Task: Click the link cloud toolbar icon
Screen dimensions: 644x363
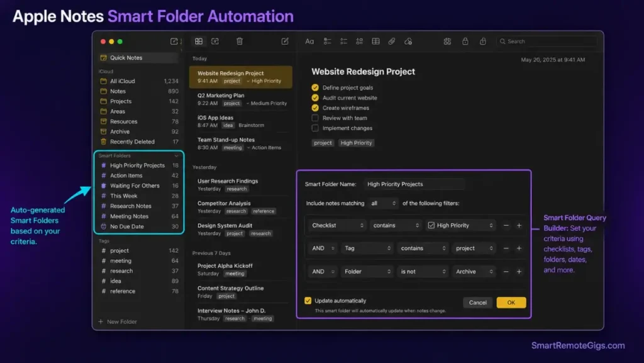Action: coord(408,42)
